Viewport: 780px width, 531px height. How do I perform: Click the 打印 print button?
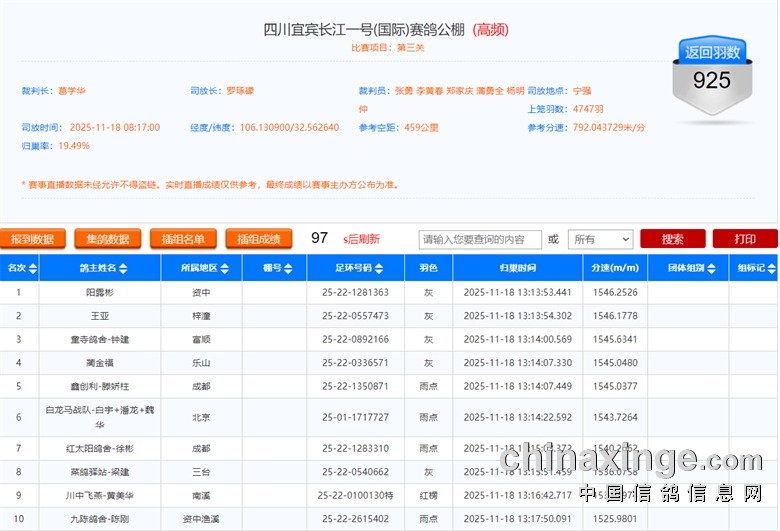pyautogui.click(x=744, y=240)
